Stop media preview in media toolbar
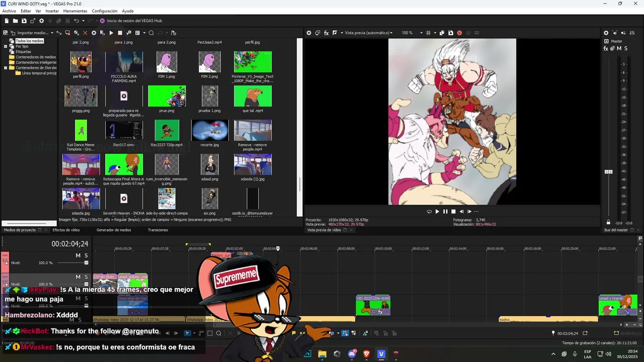 point(120,33)
